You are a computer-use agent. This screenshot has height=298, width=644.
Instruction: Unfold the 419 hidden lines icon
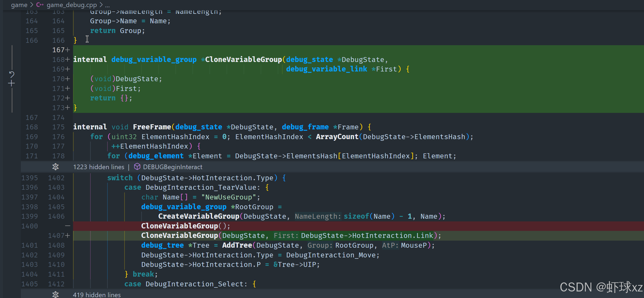pyautogui.click(x=55, y=294)
